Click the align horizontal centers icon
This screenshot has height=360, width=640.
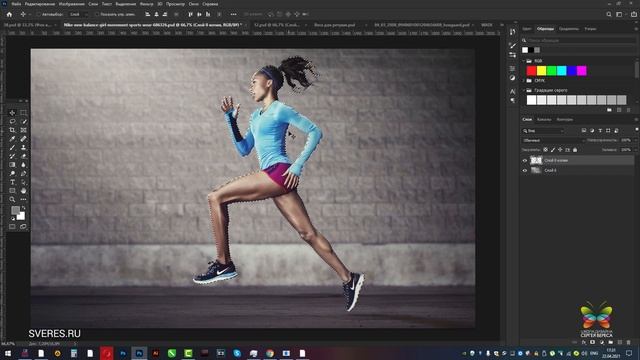[x=156, y=14]
